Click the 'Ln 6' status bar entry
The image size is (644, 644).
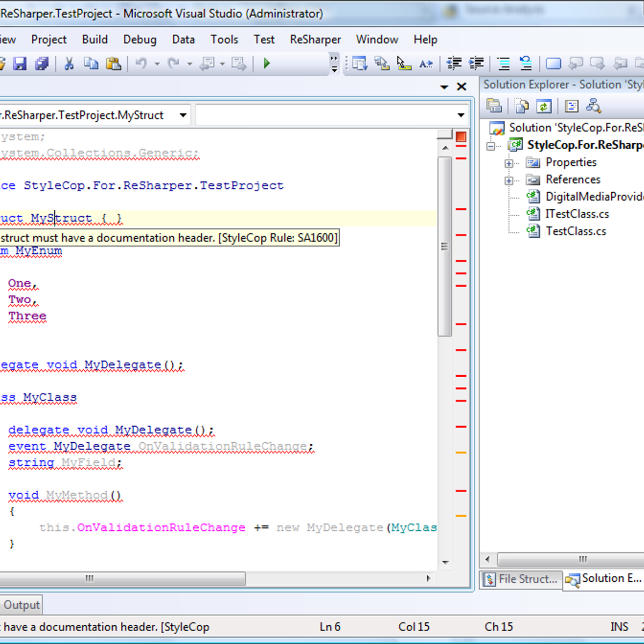tap(330, 627)
